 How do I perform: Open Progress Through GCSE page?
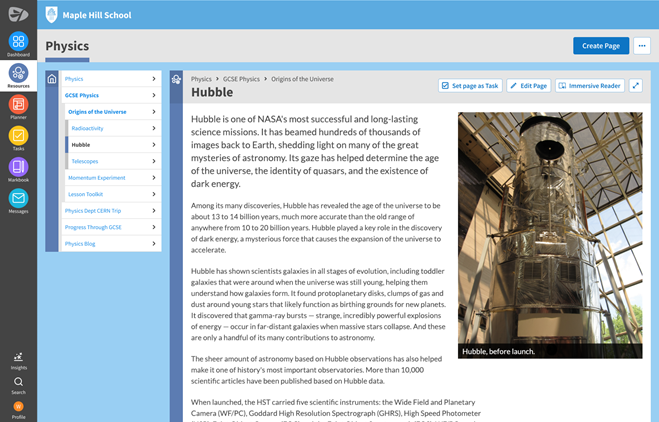click(x=93, y=227)
